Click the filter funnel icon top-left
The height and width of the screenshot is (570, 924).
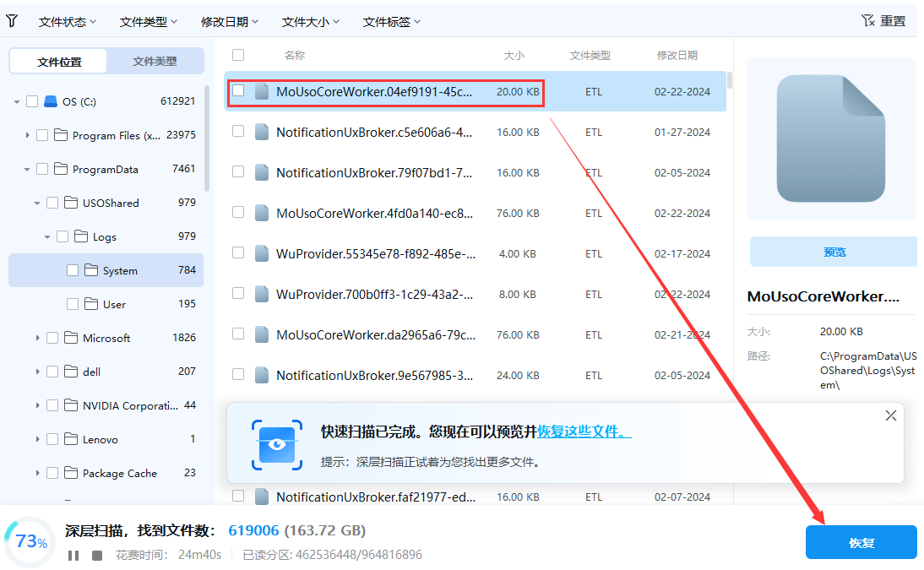tap(12, 20)
